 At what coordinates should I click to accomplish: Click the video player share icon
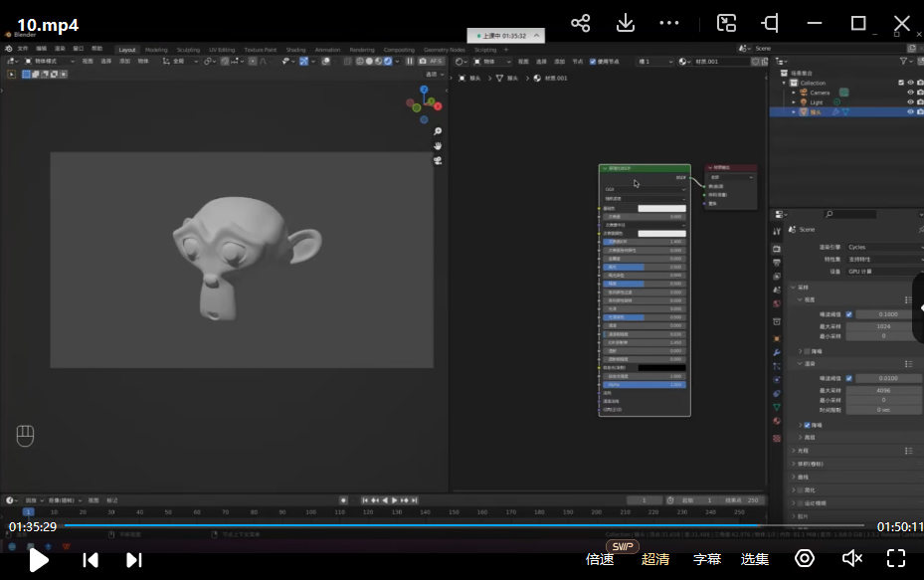581,23
